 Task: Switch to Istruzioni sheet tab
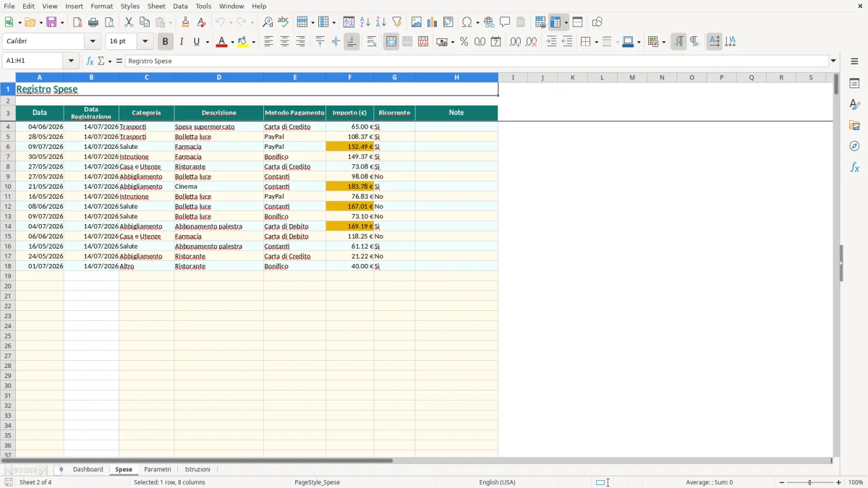197,469
